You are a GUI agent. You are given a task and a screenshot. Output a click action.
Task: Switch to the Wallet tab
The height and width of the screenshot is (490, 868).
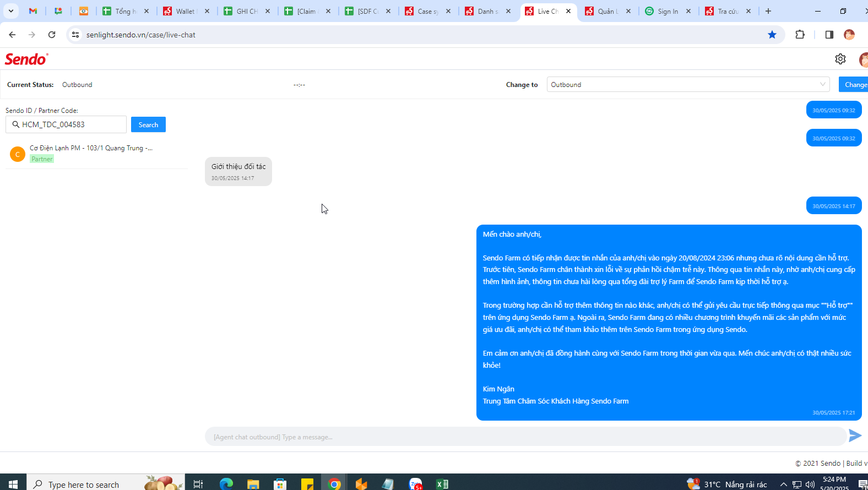coord(186,11)
